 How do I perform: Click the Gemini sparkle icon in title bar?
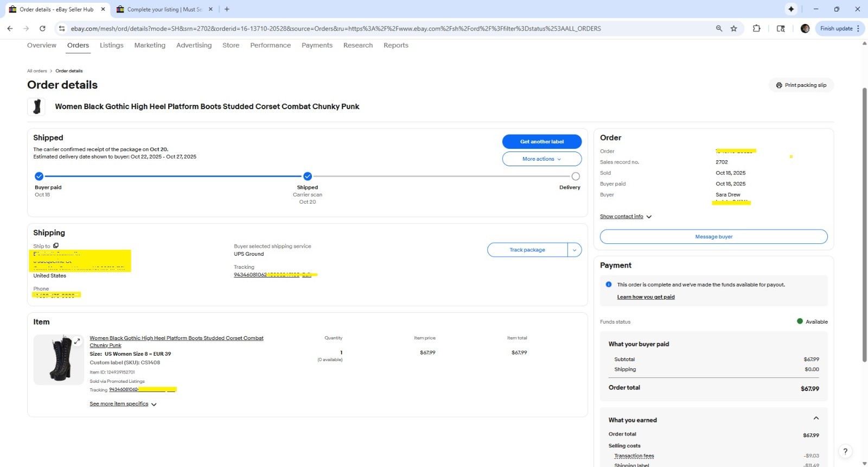point(791,9)
